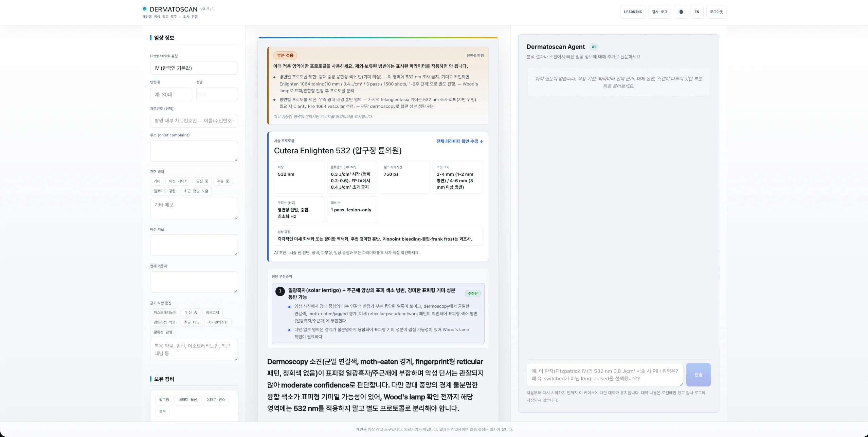This screenshot has width=868, height=437.
Task: Toggle the 이전 레이저 chip
Action: pos(178,181)
